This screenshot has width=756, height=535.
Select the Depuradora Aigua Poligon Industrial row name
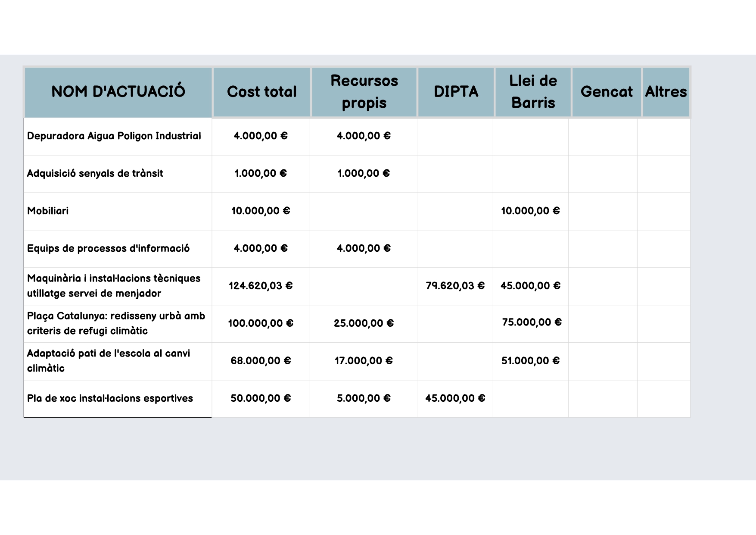coord(114,136)
